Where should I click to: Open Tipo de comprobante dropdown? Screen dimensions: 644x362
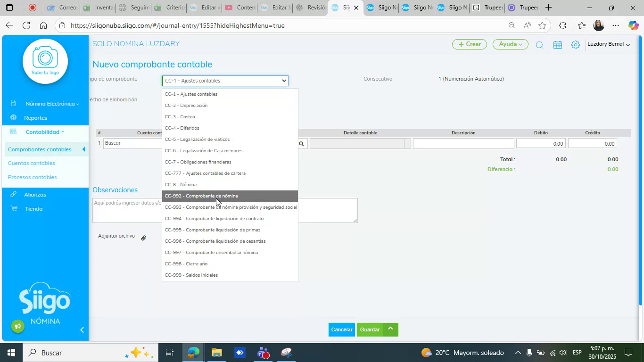click(x=225, y=81)
